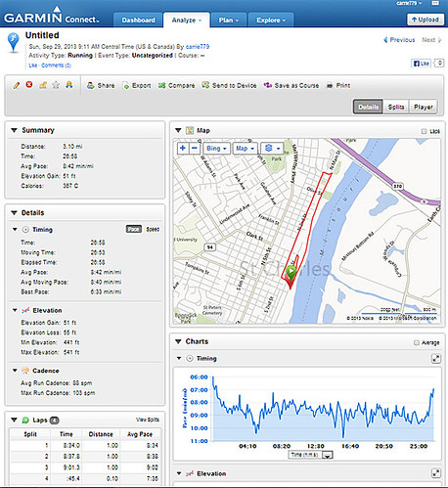Image resolution: width=448 pixels, height=488 pixels.
Task: Collapse the Summary panel
Action: (14, 130)
